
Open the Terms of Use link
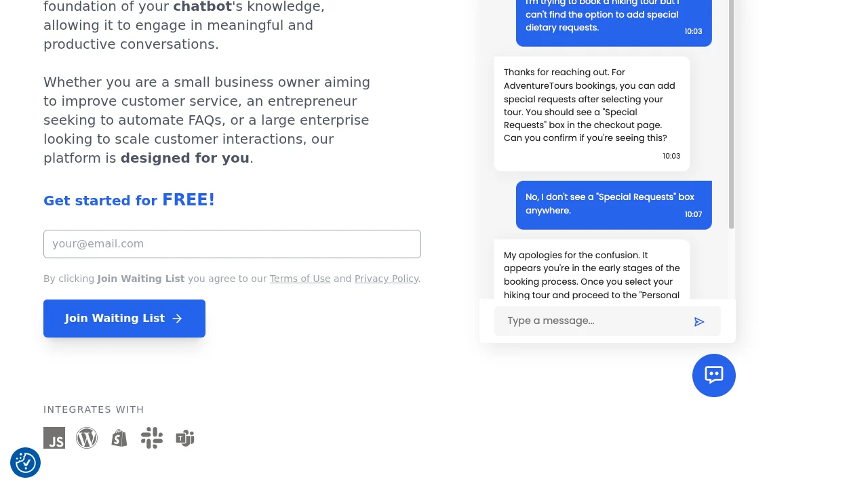tap(300, 279)
